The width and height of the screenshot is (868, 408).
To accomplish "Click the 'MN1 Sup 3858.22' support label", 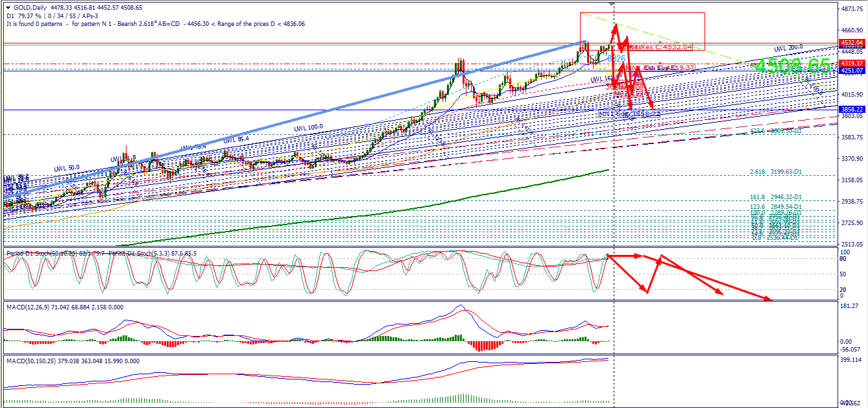I will pos(629,114).
